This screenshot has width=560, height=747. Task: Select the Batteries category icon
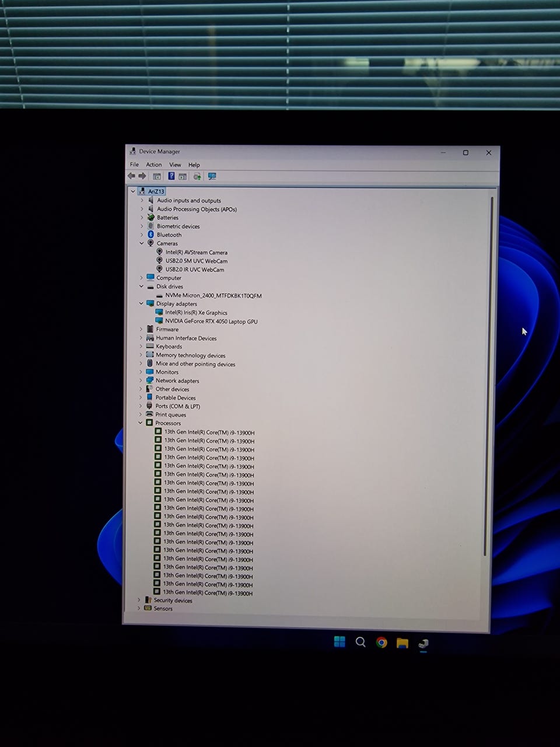[150, 218]
